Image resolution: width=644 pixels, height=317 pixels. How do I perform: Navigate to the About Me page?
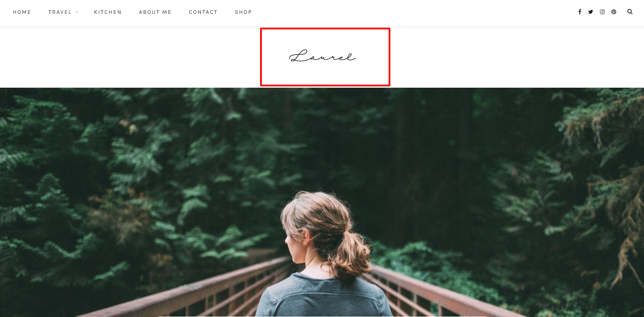(155, 12)
